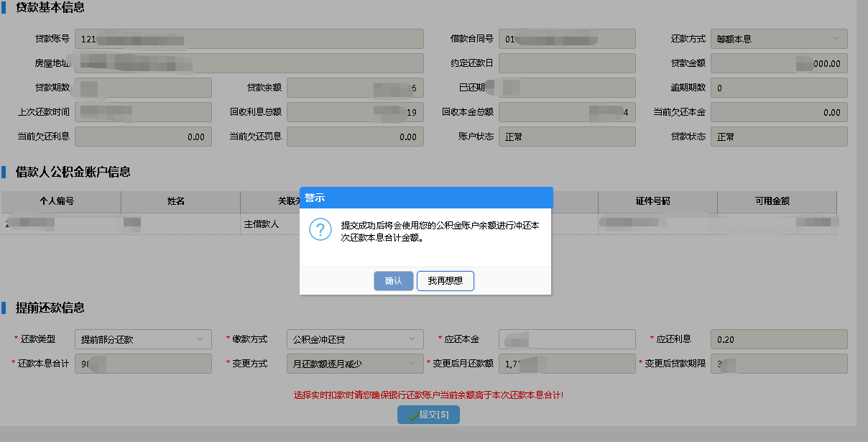868x442 pixels.
Task: Open the 缴款方式 dropdown showing 公积金冲还贷
Action: (355, 339)
